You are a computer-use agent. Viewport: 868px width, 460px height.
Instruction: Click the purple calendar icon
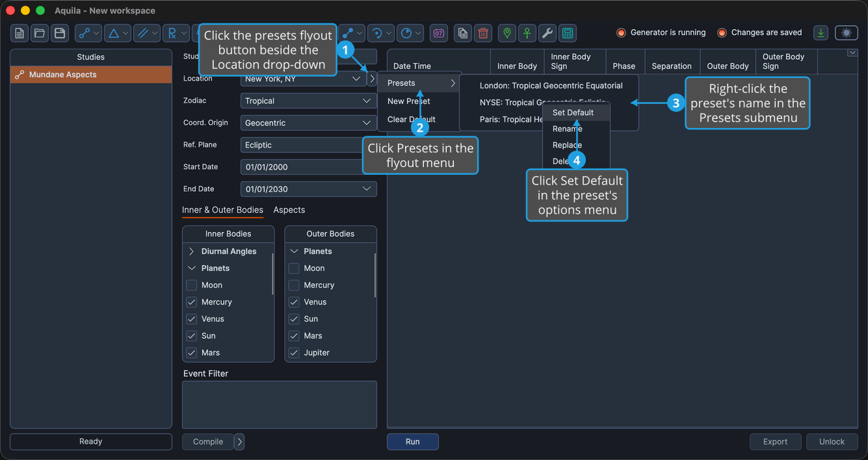[x=439, y=33]
